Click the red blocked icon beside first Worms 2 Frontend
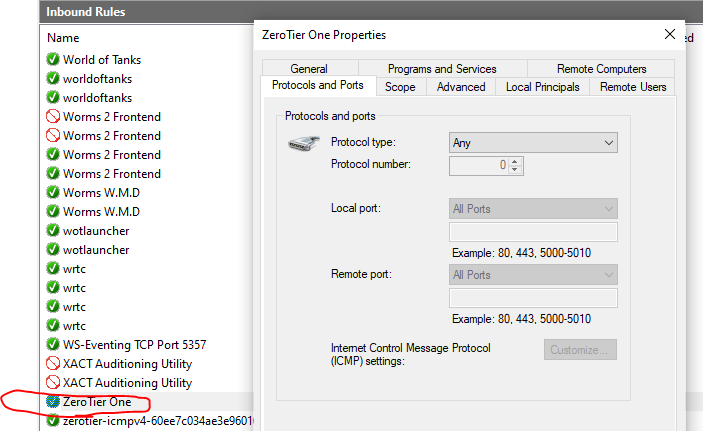The width and height of the screenshot is (703, 431). click(53, 117)
